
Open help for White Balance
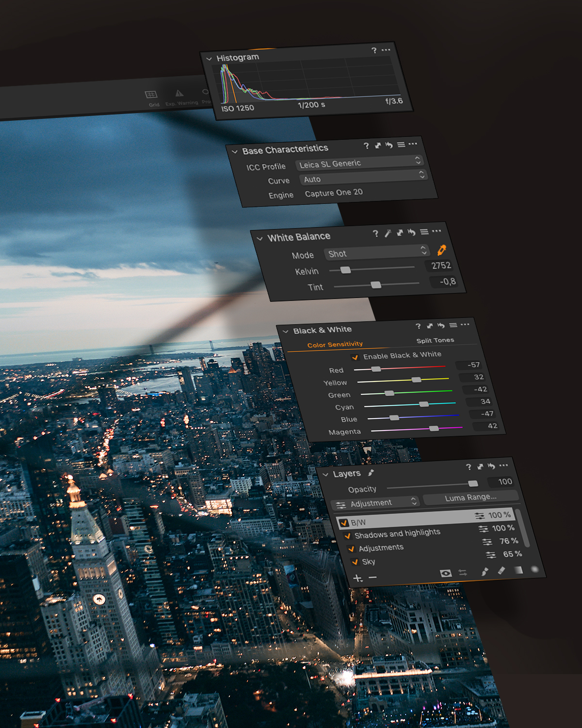coord(375,233)
